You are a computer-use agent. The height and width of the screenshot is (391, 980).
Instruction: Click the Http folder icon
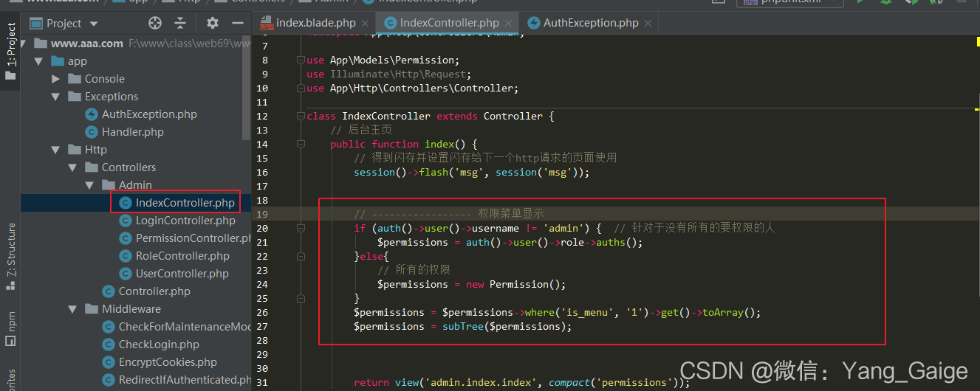(73, 150)
